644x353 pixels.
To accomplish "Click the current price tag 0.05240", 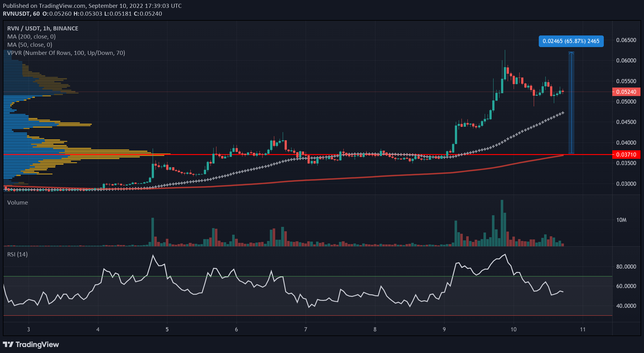I will (626, 92).
